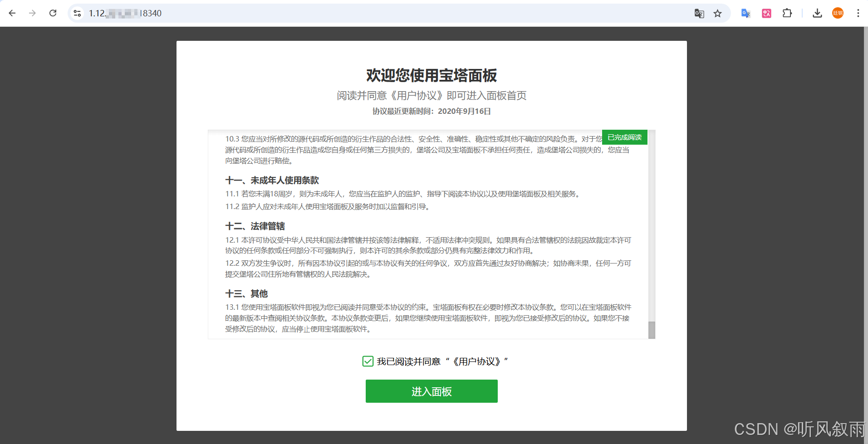
Task: Click the 进入面板 button
Action: click(x=432, y=391)
